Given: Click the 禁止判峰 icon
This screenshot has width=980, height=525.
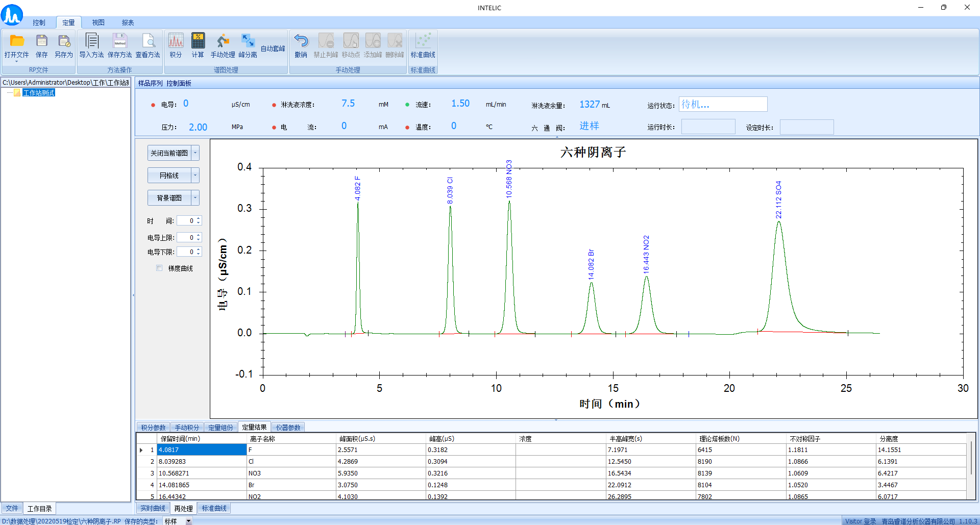Looking at the screenshot, I should coord(326,46).
